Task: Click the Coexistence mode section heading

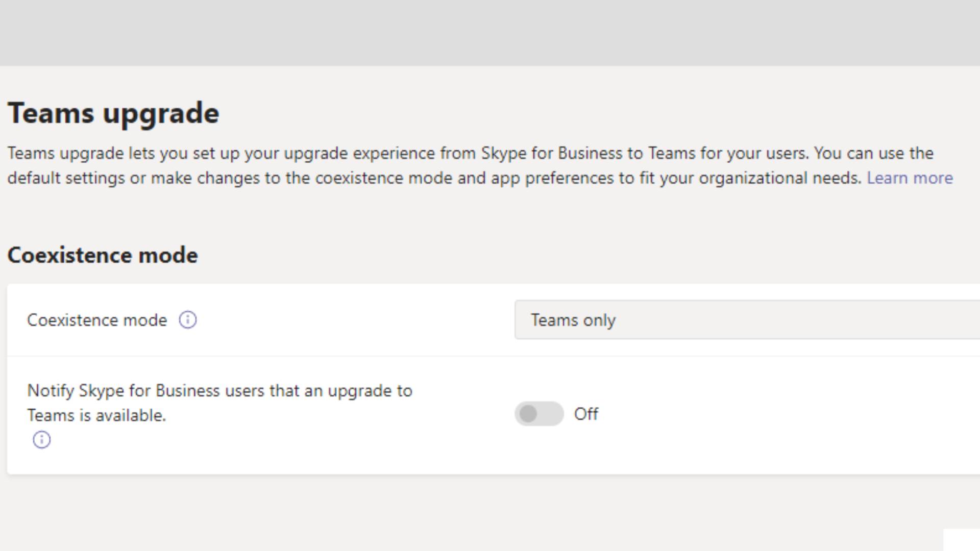Action: pos(103,255)
